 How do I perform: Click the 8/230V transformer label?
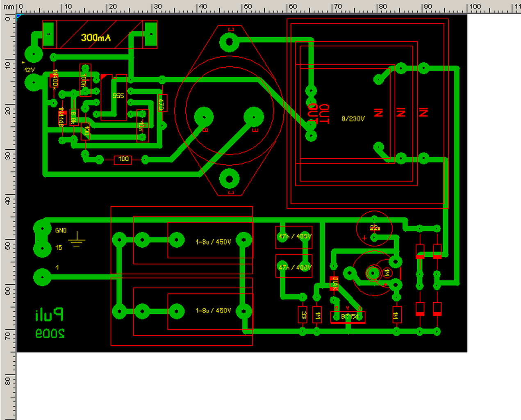click(353, 119)
